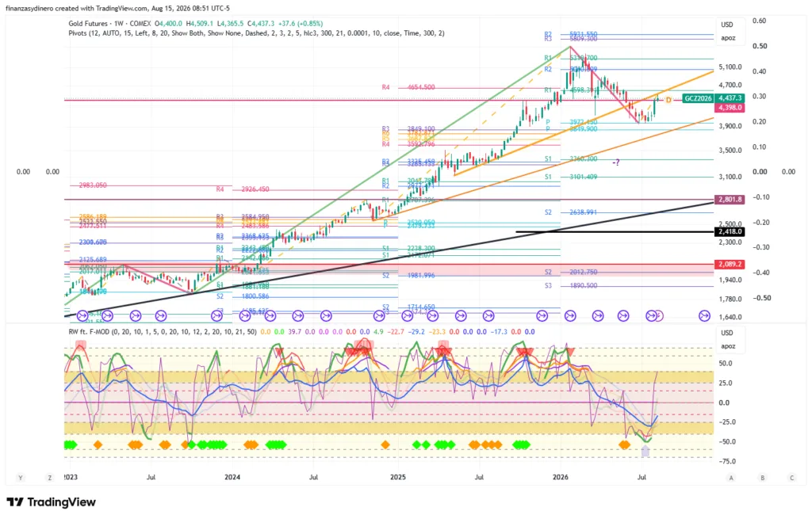Click the 3,100.0 price axis label

(x=730, y=177)
